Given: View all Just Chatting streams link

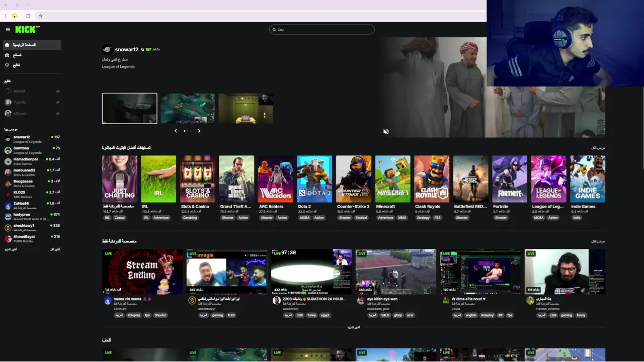Looking at the screenshot, I should click(598, 241).
